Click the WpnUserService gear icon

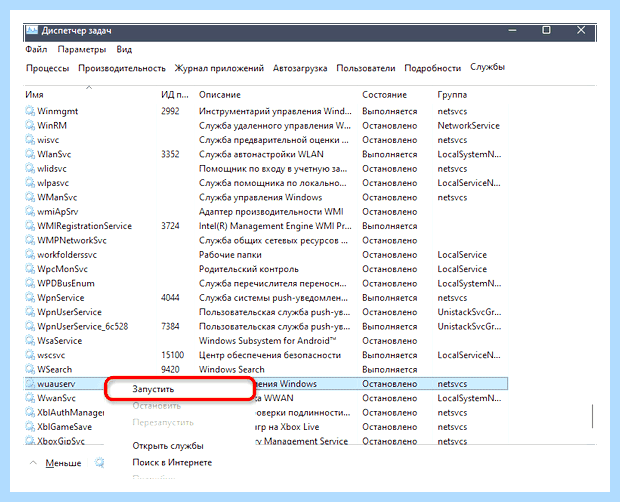point(30,312)
